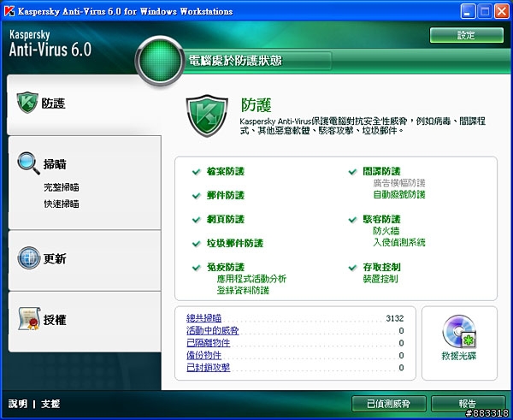Open 網頁防護 component
The height and width of the screenshot is (420, 513).
226,219
